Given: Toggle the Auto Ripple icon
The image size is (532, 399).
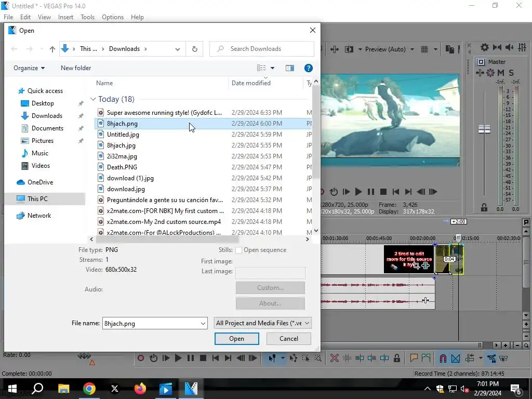Looking at the screenshot, I should coord(470,358).
